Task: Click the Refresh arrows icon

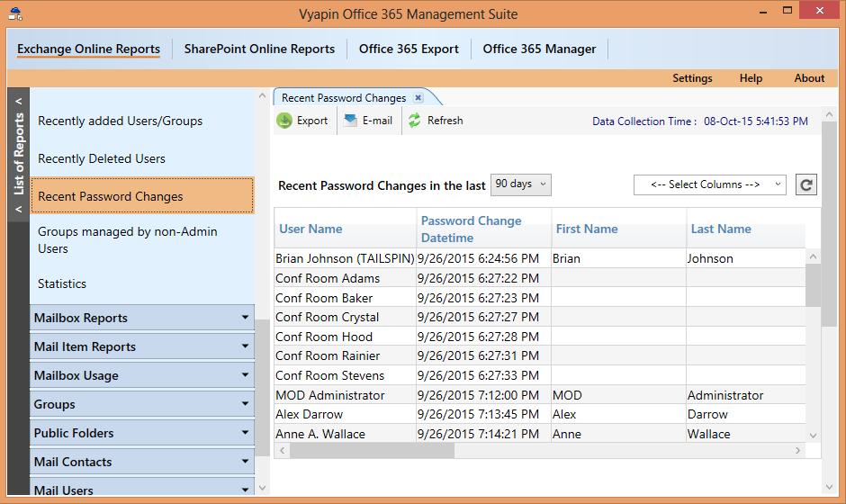Action: tap(414, 121)
